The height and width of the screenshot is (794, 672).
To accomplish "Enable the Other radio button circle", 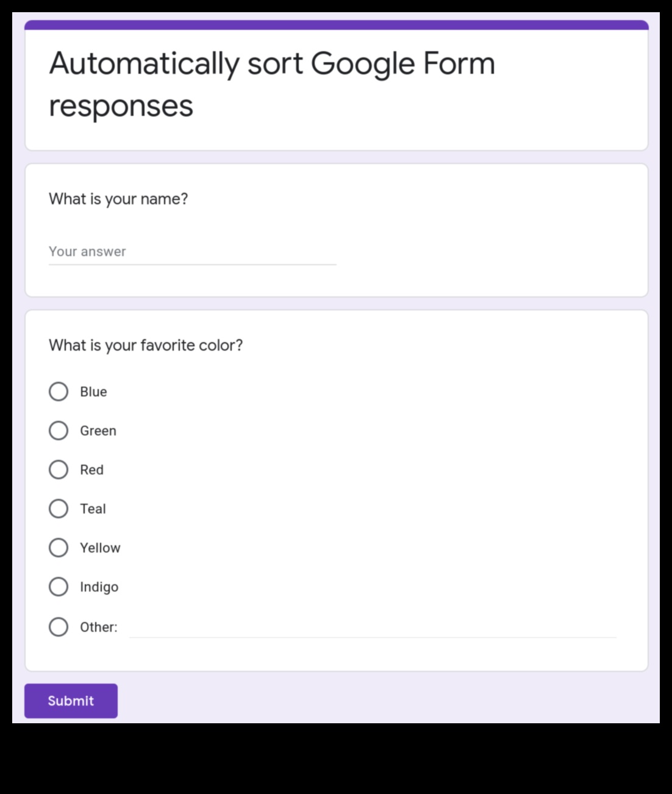I will coord(59,627).
